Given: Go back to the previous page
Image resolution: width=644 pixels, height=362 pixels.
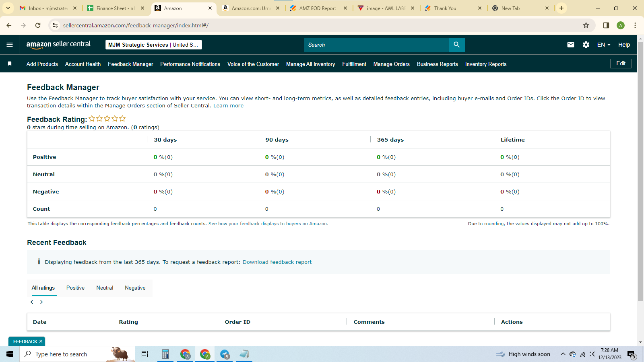Looking at the screenshot, I should tap(9, 25).
